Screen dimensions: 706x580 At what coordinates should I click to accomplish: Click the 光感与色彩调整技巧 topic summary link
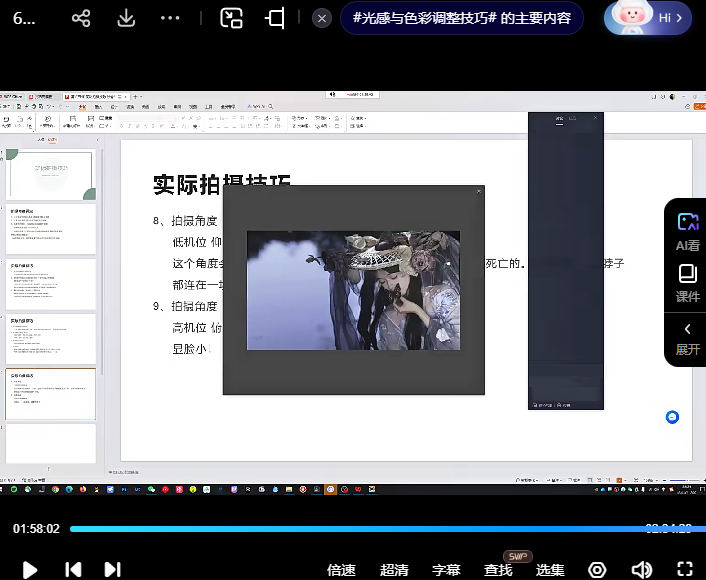(462, 18)
